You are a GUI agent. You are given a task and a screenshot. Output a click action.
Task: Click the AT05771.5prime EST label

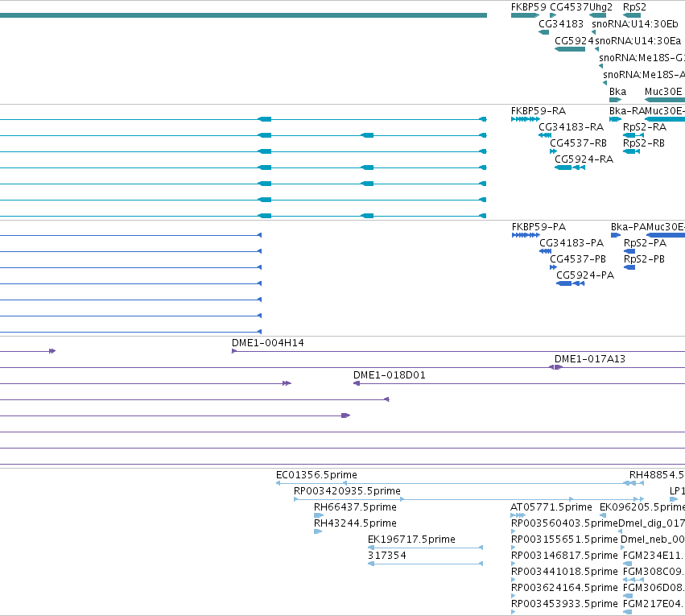(x=551, y=507)
